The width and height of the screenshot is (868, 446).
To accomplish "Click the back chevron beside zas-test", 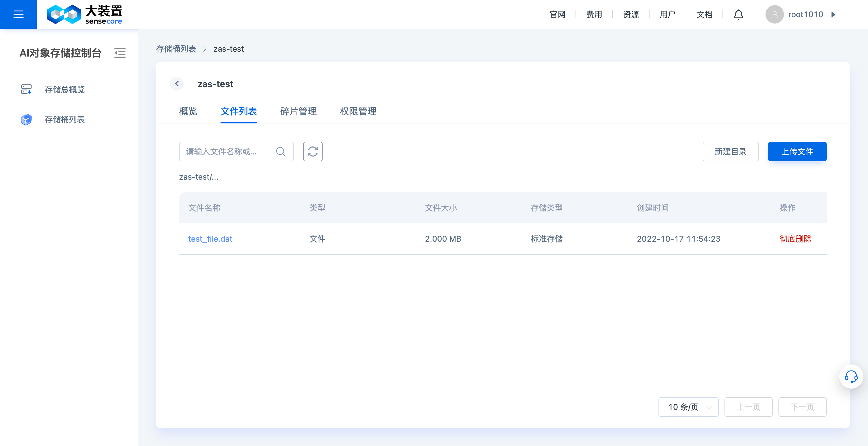I will [x=177, y=84].
